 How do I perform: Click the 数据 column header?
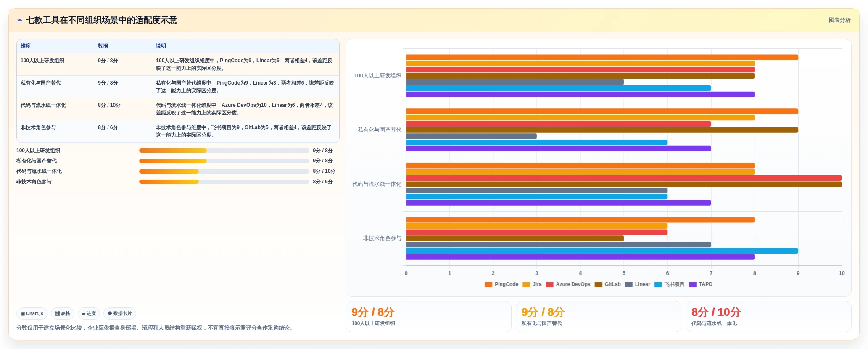point(103,46)
